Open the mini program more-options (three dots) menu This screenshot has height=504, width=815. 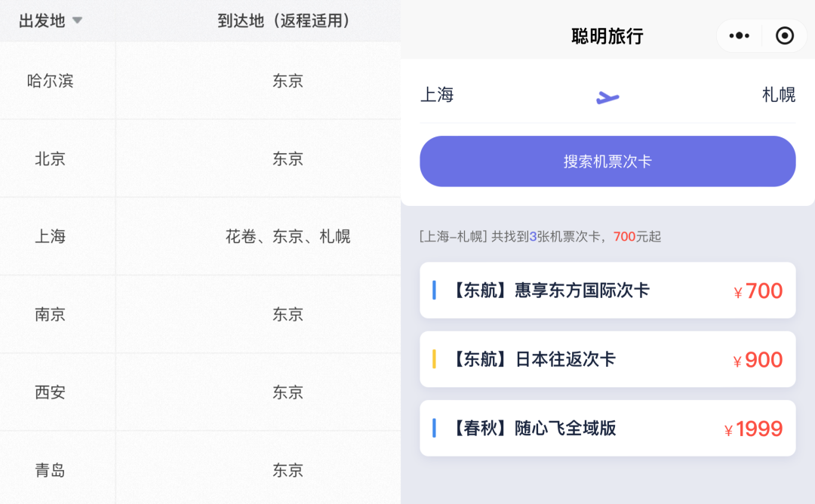(739, 35)
